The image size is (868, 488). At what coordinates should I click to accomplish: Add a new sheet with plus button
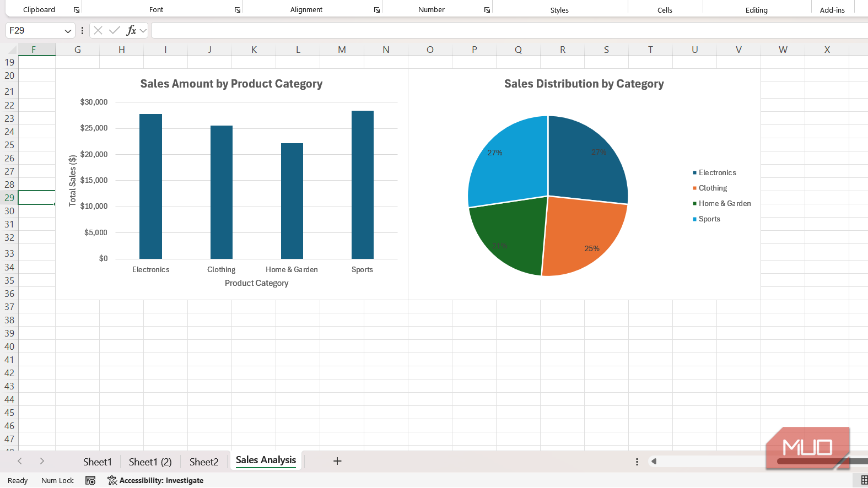pos(337,461)
